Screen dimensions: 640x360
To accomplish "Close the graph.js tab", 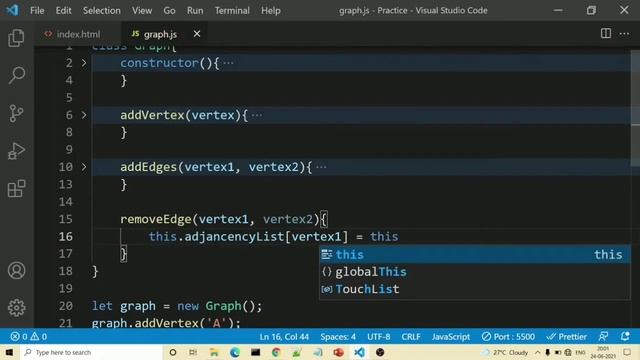I will [x=197, y=33].
